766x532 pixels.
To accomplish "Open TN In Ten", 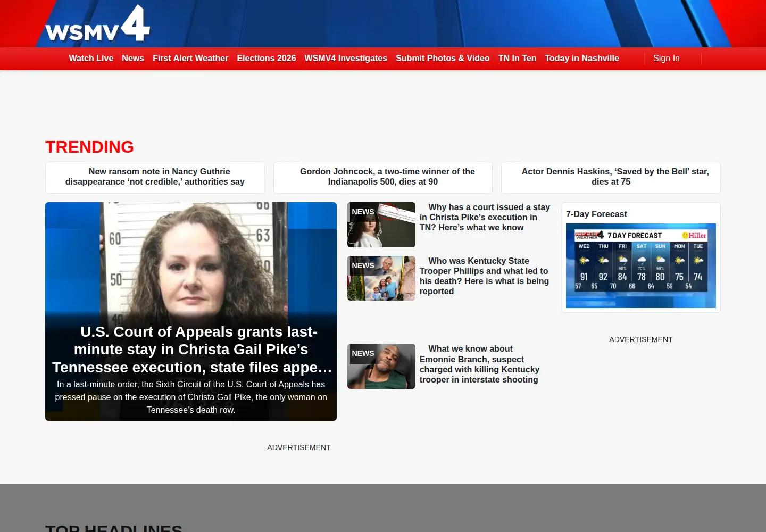I will point(517,59).
